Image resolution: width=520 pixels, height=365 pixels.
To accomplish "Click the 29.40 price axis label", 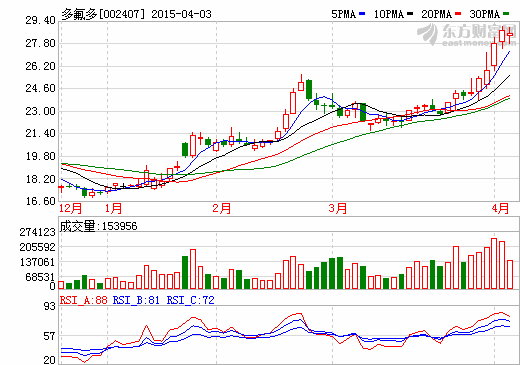I will 40,21.
